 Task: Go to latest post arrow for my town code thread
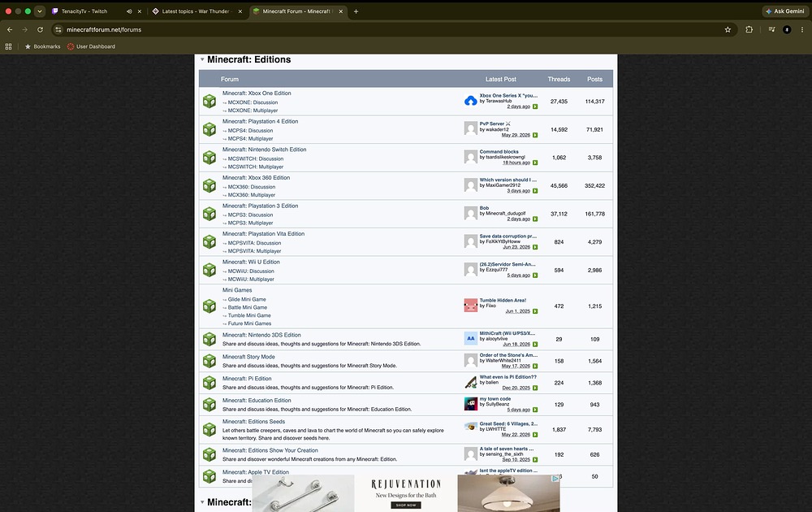pos(535,410)
